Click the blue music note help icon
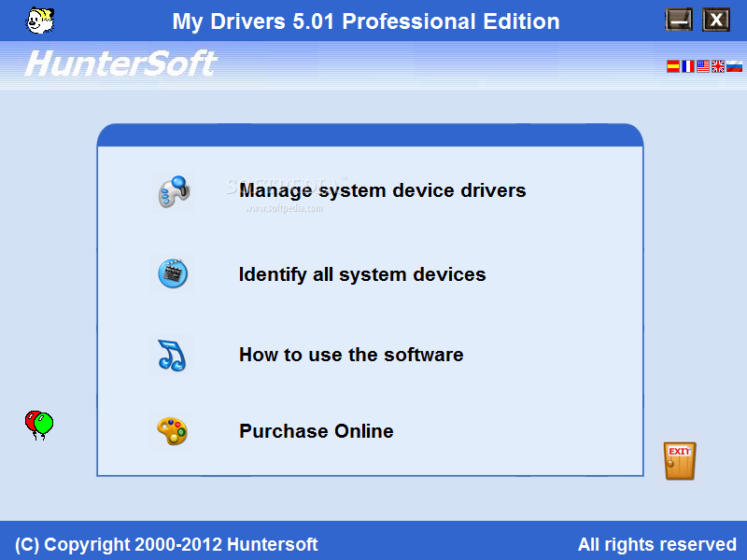This screenshot has width=747, height=560. point(172,356)
